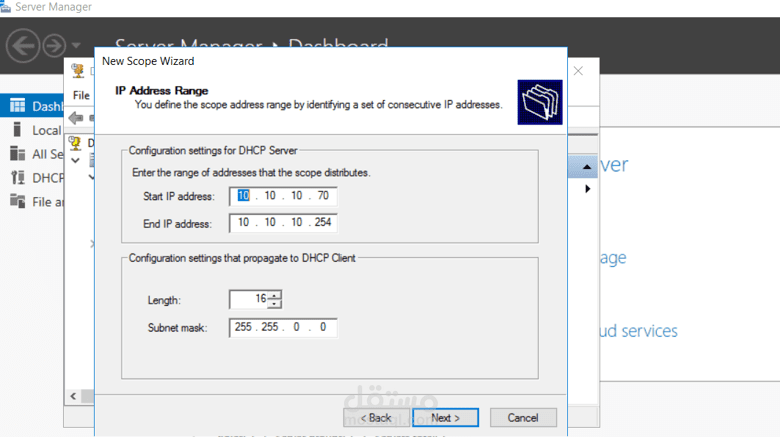Screen dimensions: 783x437
Task: Click last octet 254 of End IP
Action: (323, 222)
